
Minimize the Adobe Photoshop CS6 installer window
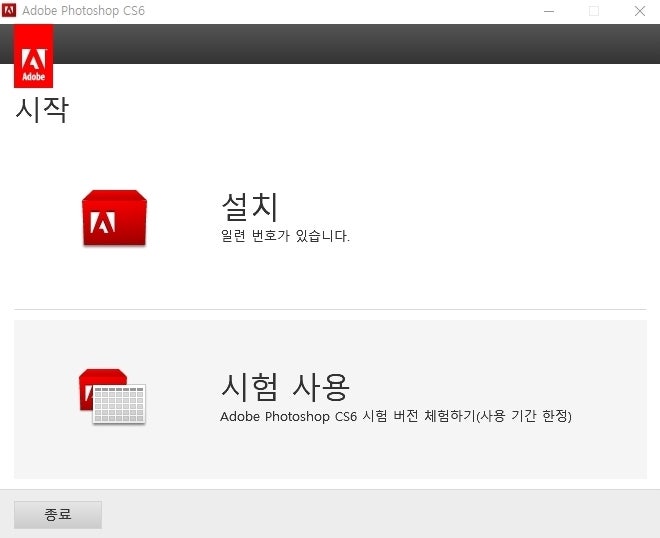[x=549, y=11]
